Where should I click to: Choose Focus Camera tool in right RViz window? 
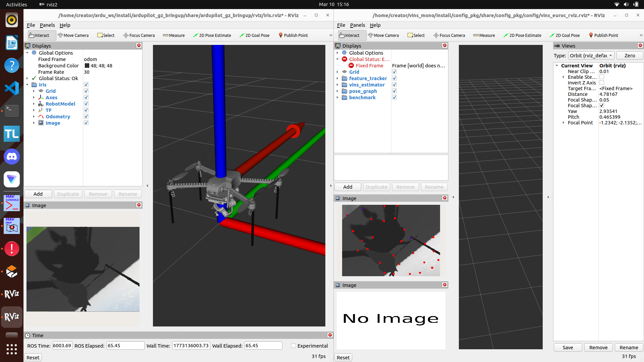click(x=449, y=35)
